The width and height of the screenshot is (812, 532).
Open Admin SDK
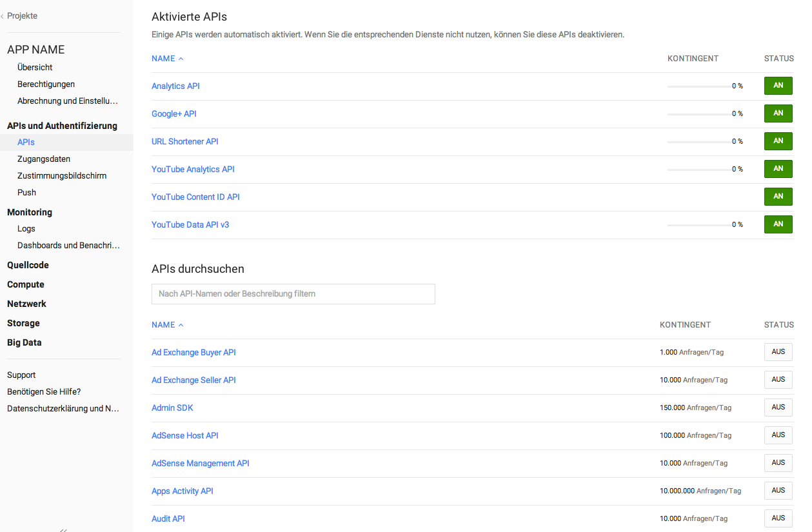click(172, 408)
